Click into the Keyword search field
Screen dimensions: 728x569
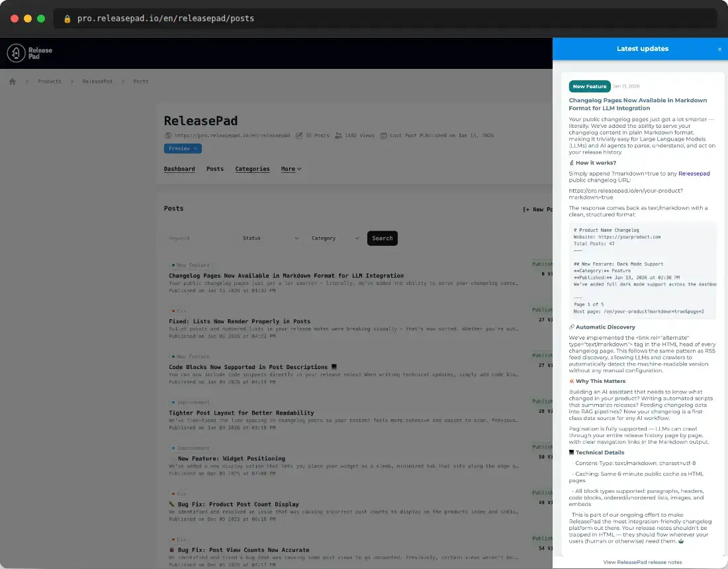click(x=199, y=238)
